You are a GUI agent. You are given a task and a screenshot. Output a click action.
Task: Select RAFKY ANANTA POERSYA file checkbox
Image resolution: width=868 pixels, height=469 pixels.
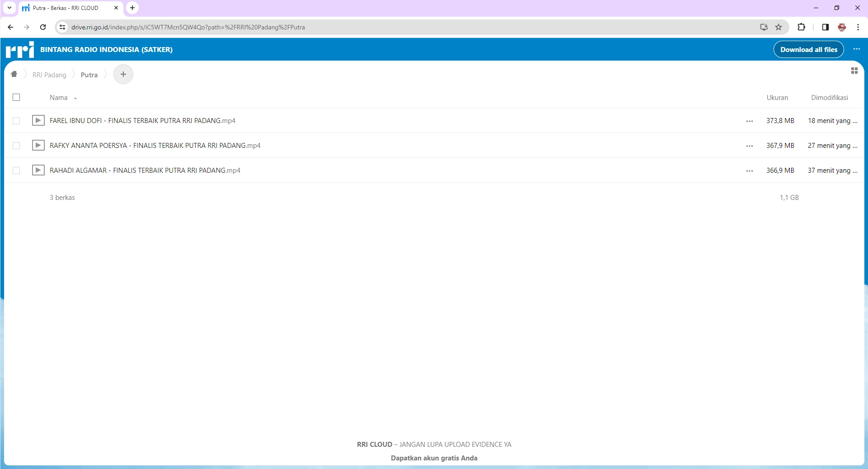pos(17,146)
